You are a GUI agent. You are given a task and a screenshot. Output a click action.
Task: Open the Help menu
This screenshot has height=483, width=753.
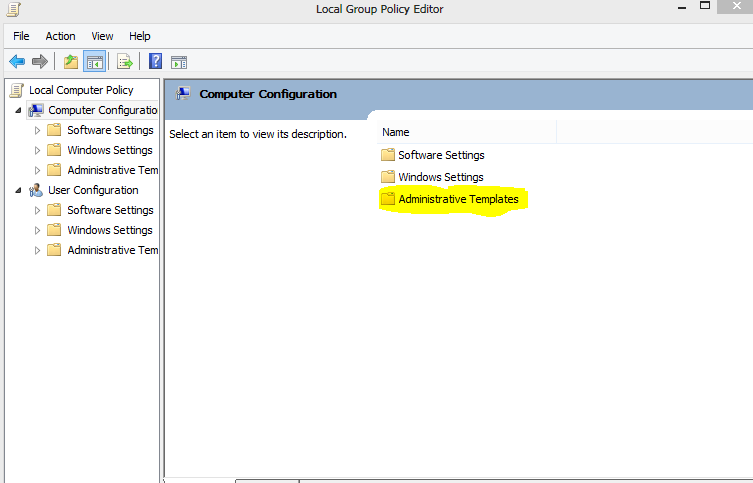click(x=140, y=36)
